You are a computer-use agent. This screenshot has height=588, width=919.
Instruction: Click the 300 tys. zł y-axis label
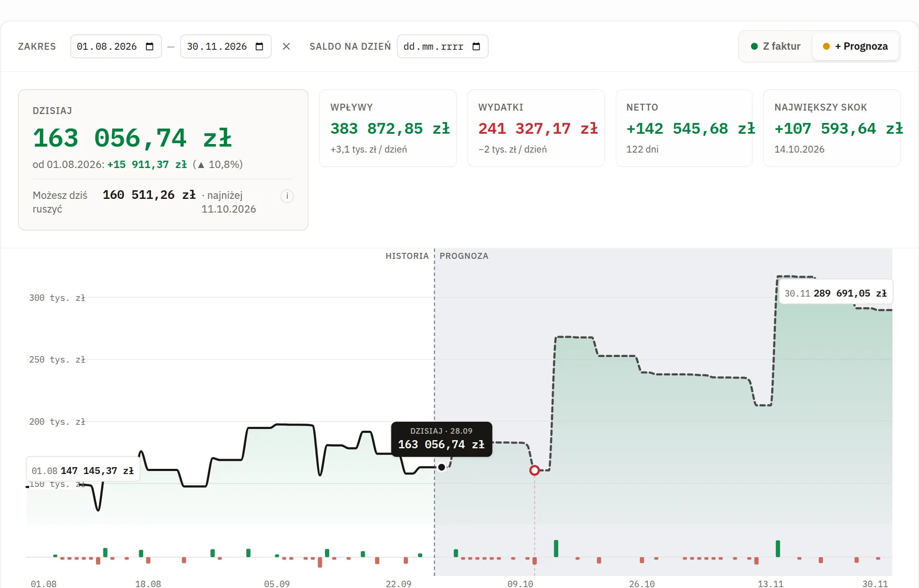57,298
